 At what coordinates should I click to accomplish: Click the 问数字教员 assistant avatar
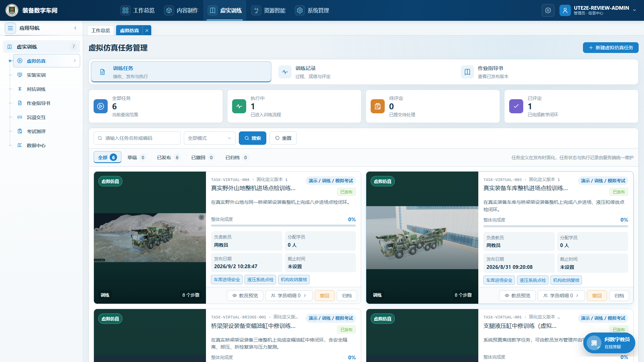(x=594, y=343)
